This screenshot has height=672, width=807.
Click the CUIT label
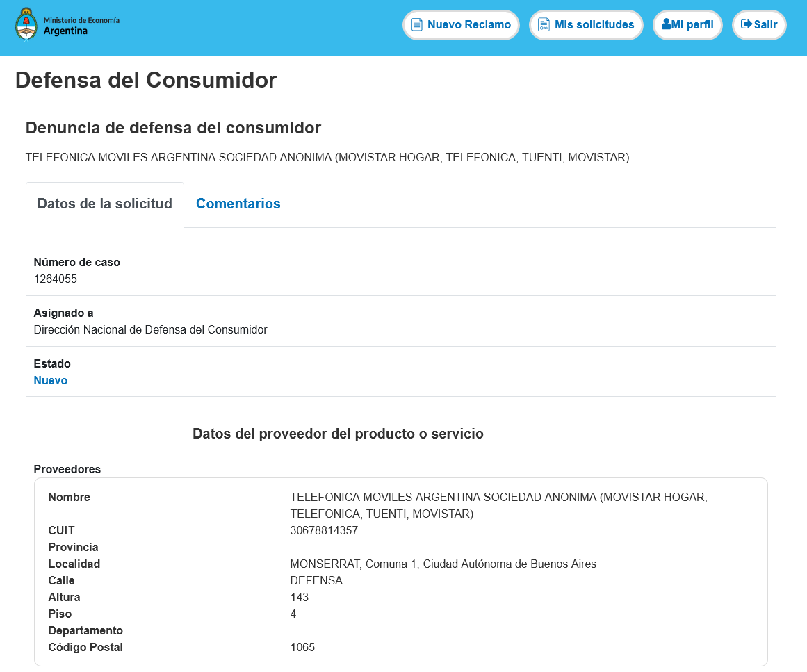point(61,530)
